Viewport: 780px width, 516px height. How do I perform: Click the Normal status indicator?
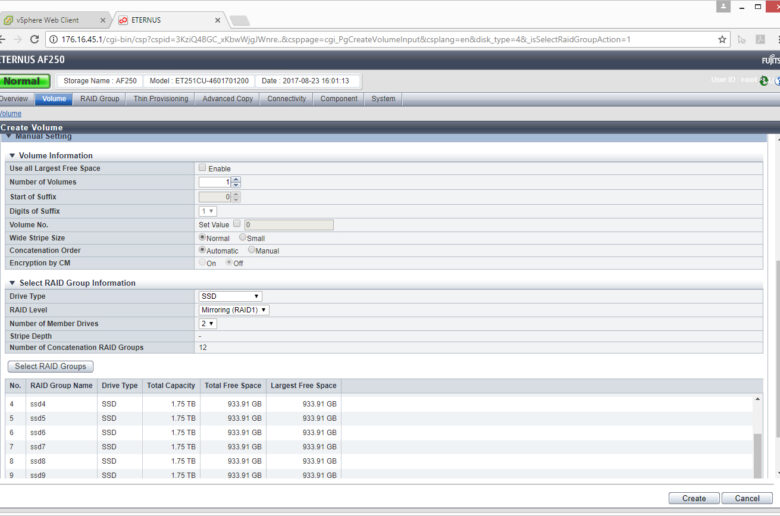pos(25,81)
